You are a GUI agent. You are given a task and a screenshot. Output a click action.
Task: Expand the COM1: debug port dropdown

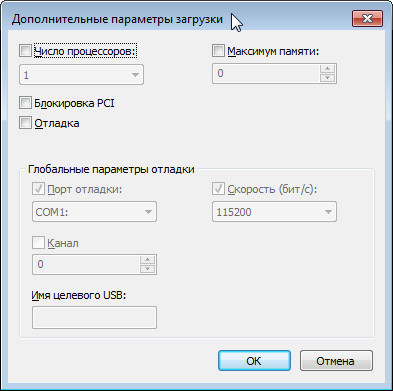tap(94, 212)
